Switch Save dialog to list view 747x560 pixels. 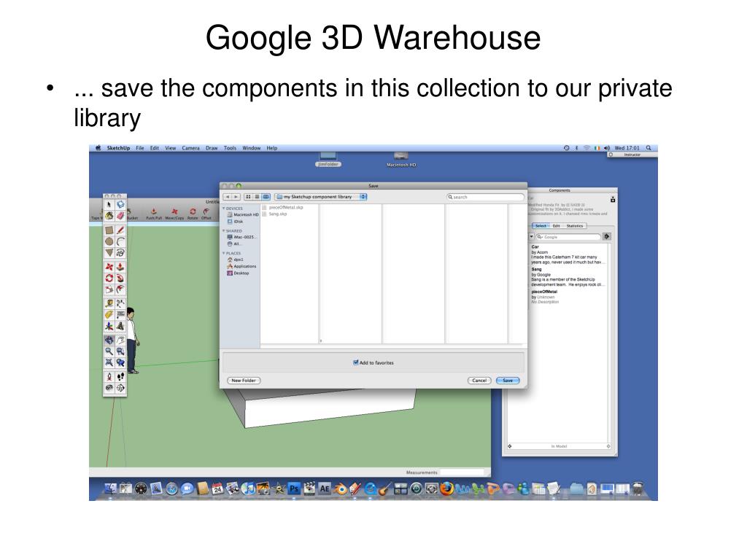click(257, 197)
